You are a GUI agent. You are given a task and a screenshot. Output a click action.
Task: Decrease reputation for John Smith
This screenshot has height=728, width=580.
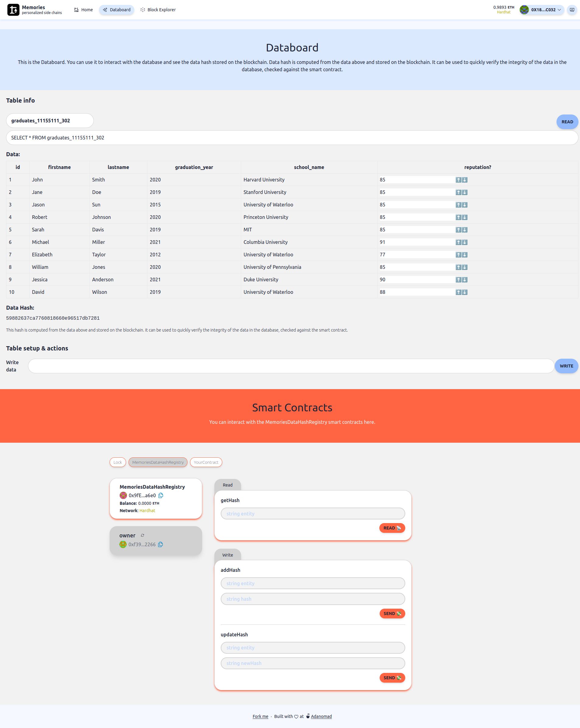coord(465,180)
